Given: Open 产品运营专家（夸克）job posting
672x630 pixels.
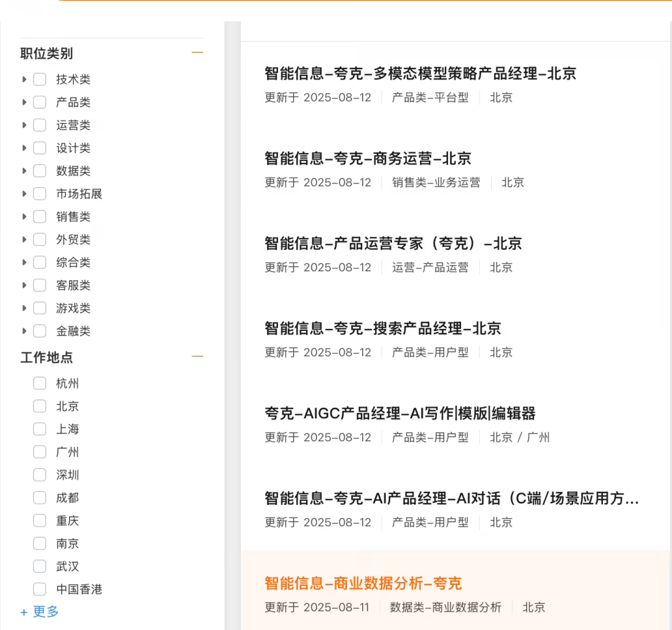Looking at the screenshot, I should [x=393, y=243].
